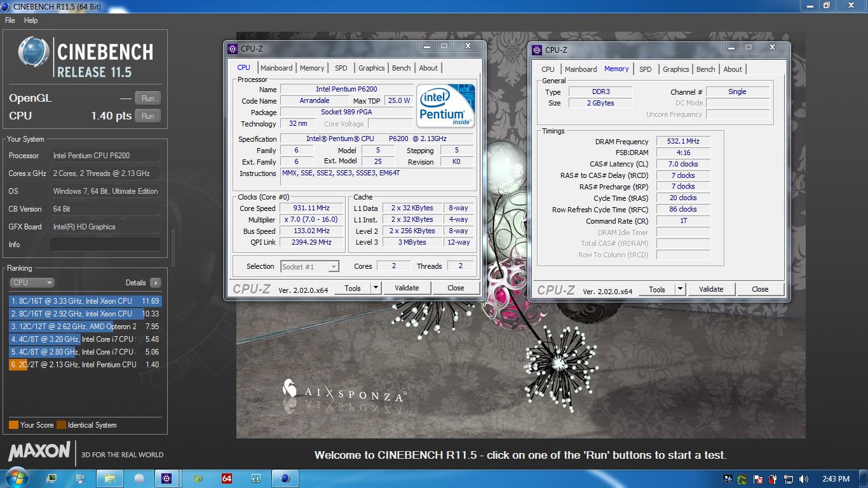Click Tools button in right CPU-Z window
868x488 pixels.
pyautogui.click(x=657, y=289)
